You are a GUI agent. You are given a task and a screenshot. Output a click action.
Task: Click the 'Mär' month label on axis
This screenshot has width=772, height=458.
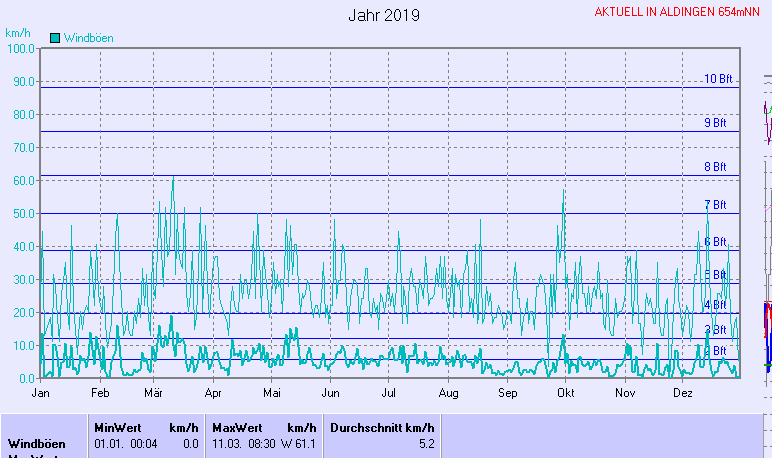pyautogui.click(x=154, y=393)
